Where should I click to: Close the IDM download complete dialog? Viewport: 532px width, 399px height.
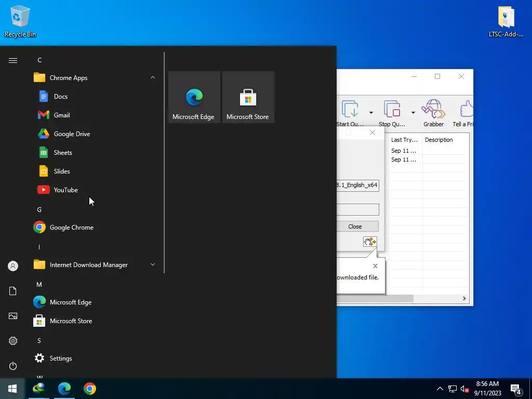[x=372, y=132]
